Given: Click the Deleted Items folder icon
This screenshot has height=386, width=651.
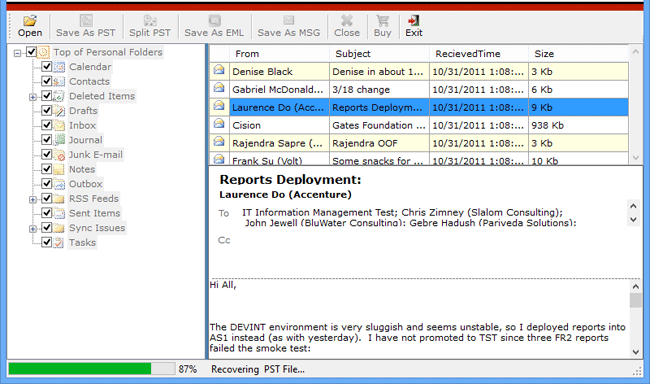Looking at the screenshot, I should click(x=59, y=96).
